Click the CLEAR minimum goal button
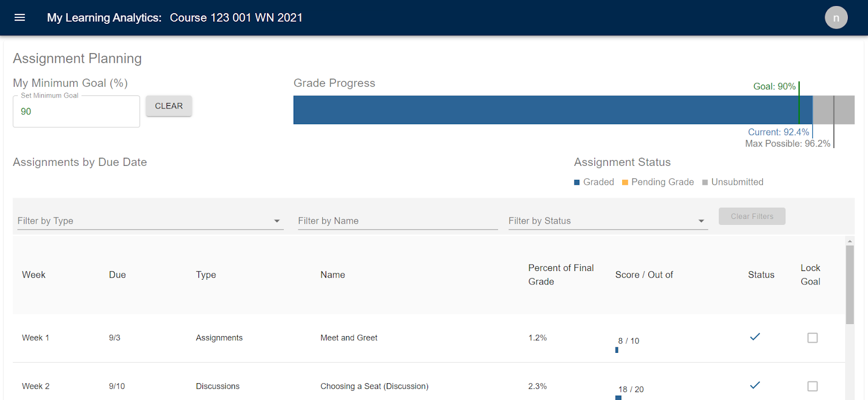868x400 pixels. pyautogui.click(x=169, y=106)
